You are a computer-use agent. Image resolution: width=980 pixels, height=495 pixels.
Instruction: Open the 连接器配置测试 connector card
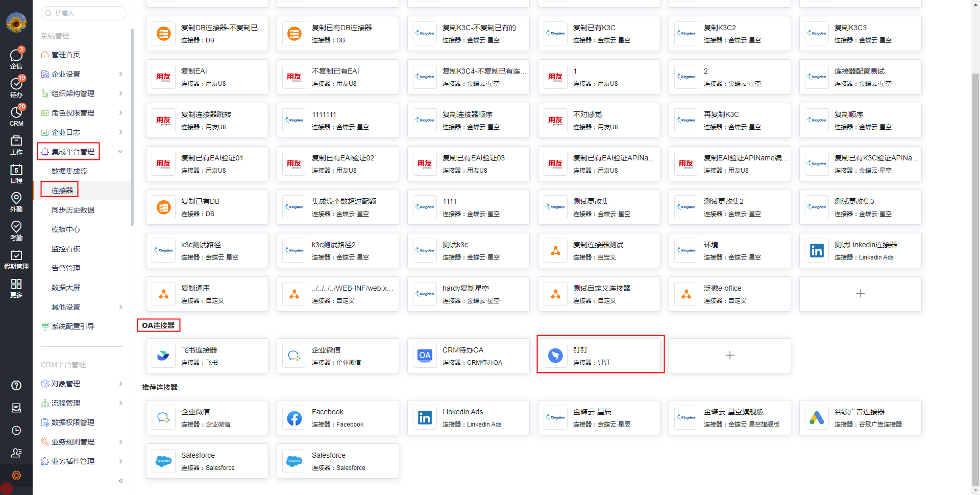pyautogui.click(x=861, y=77)
